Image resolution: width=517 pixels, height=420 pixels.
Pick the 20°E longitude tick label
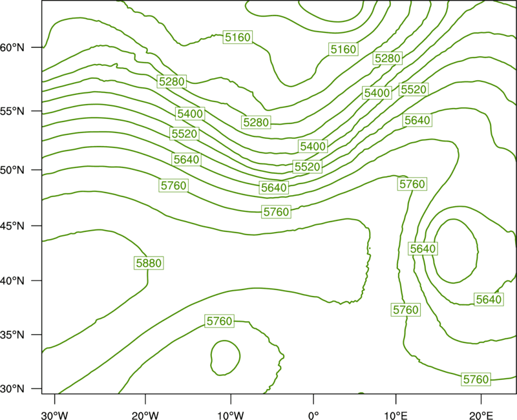click(x=481, y=415)
